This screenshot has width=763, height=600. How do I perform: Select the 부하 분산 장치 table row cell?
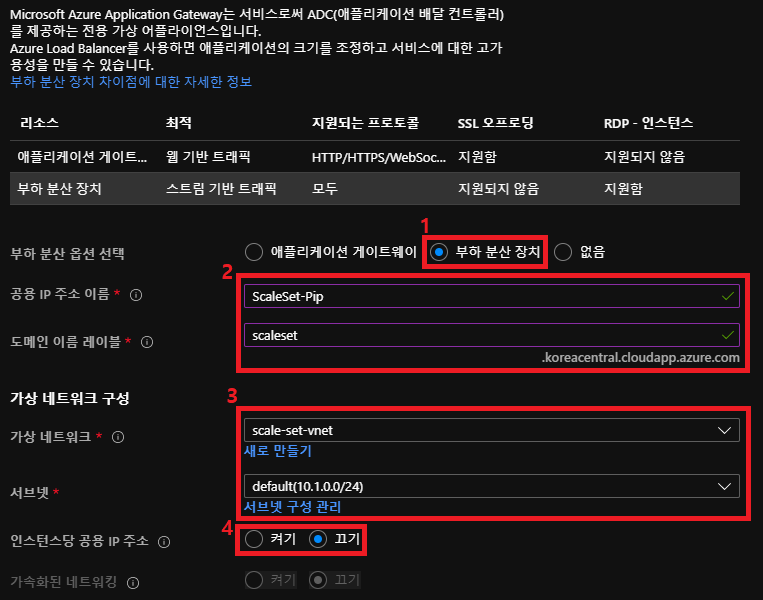(59, 188)
